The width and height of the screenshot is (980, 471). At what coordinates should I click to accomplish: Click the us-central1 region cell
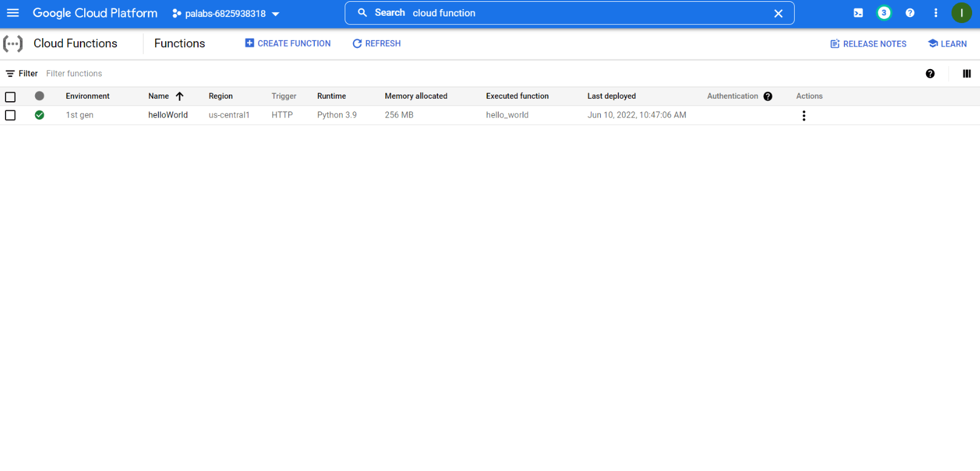[229, 115]
